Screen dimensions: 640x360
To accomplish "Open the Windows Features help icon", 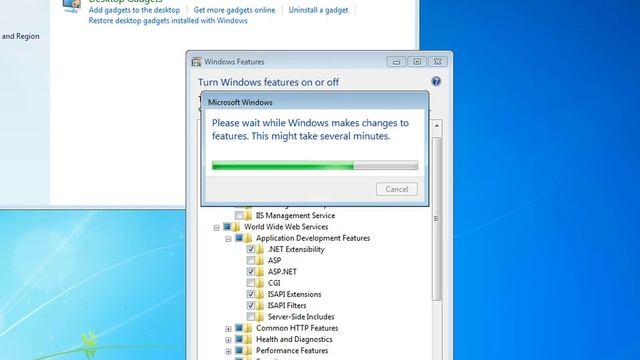I will pos(436,82).
